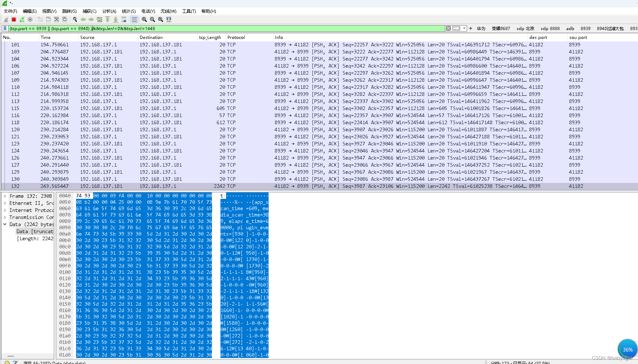
Task: Sort by des port column header
Action: (x=547, y=37)
